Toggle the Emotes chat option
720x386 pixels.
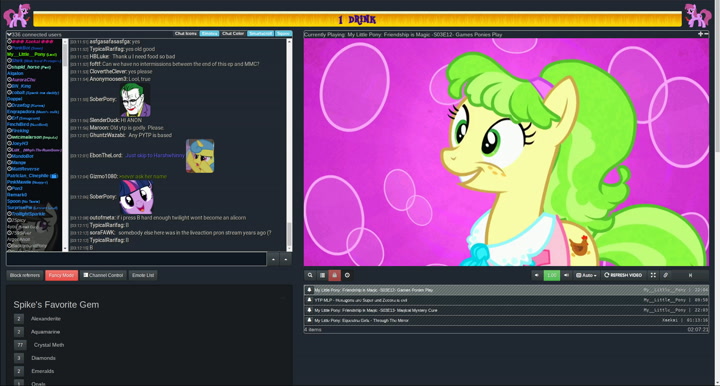(209, 34)
